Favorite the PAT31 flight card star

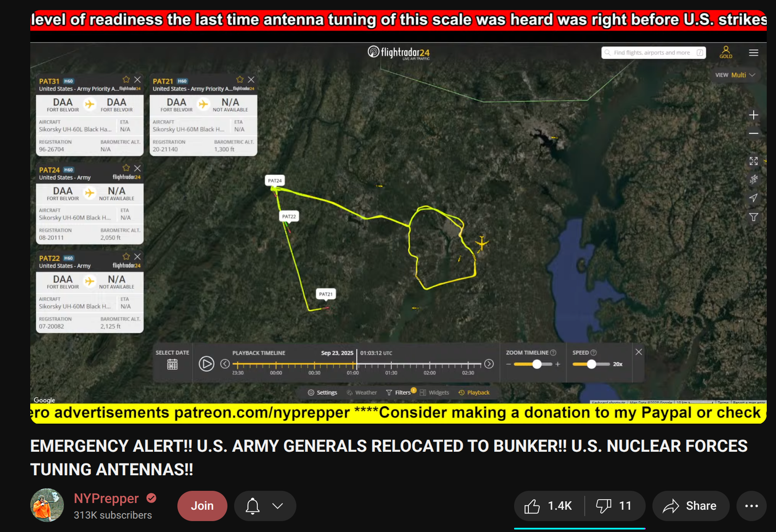[x=126, y=79]
